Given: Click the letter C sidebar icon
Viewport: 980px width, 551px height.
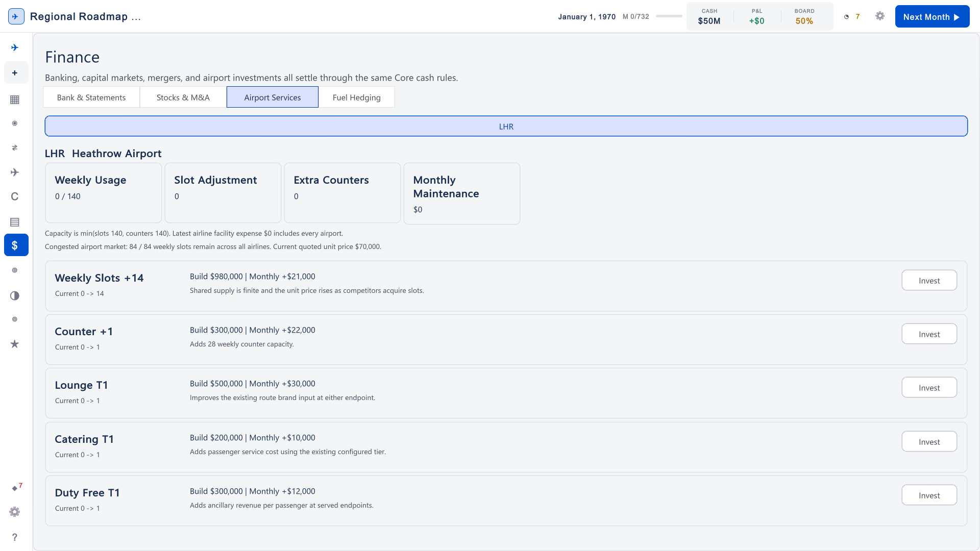Looking at the screenshot, I should [15, 196].
